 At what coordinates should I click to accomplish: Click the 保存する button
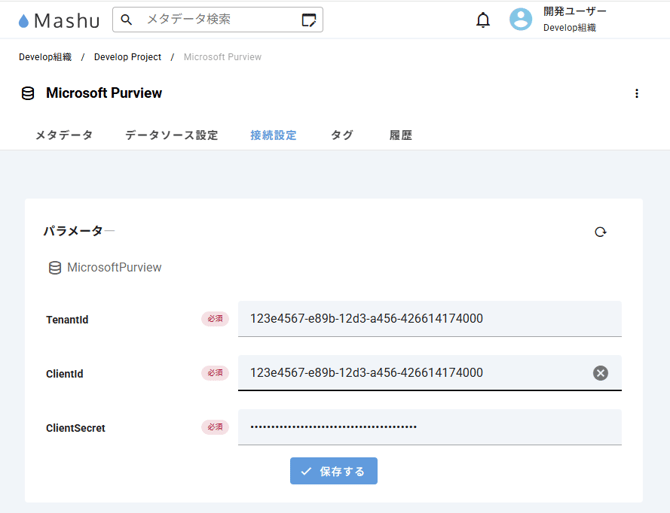[334, 471]
